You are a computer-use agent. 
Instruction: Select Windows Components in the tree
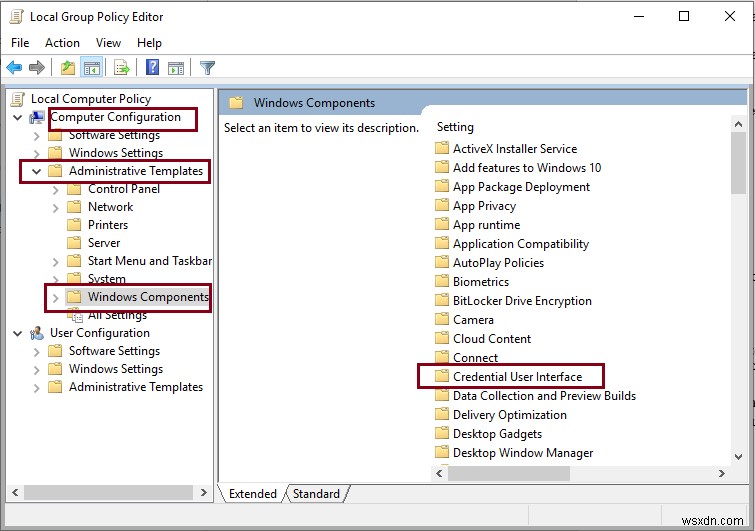[148, 297]
